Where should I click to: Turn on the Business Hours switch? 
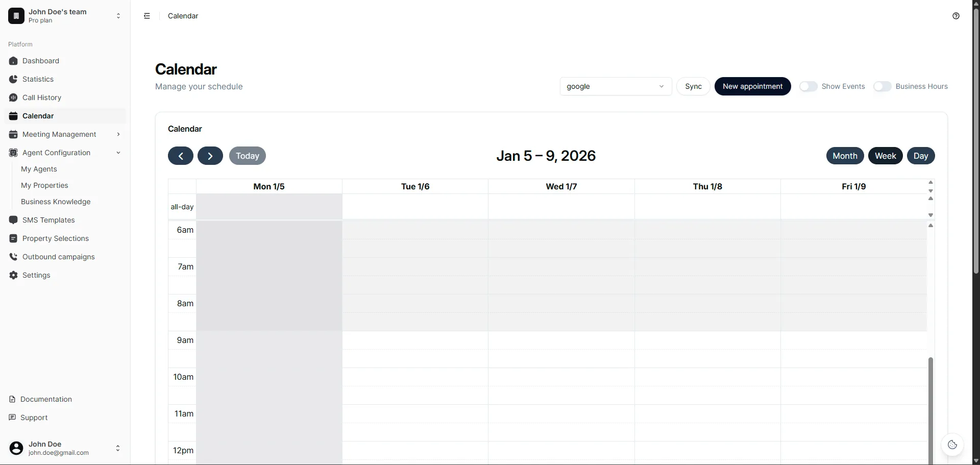tap(883, 86)
